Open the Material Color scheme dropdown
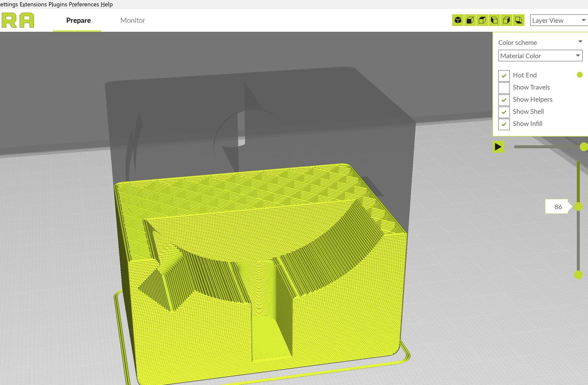Screen dimensions: 588x385 pyautogui.click(x=540, y=56)
